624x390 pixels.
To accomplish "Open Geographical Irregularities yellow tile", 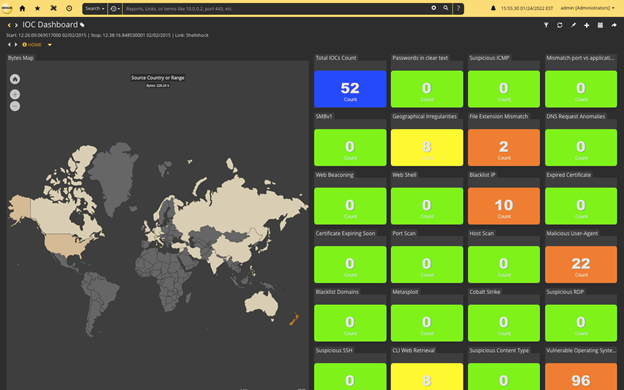I will pyautogui.click(x=427, y=148).
